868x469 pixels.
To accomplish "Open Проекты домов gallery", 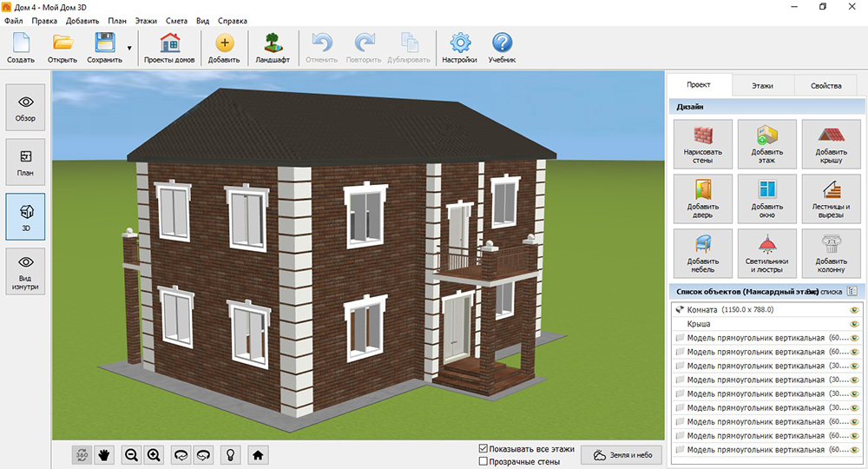I will click(x=169, y=48).
